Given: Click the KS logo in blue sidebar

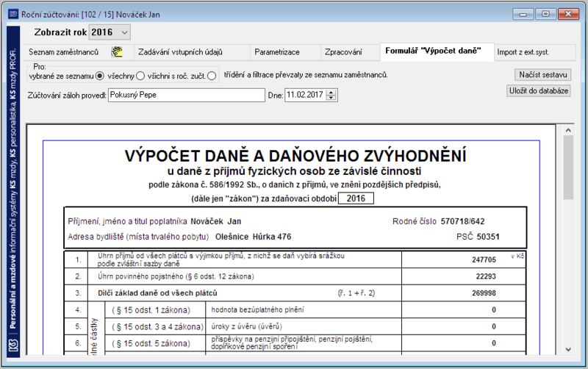Looking at the screenshot, I should [x=13, y=345].
